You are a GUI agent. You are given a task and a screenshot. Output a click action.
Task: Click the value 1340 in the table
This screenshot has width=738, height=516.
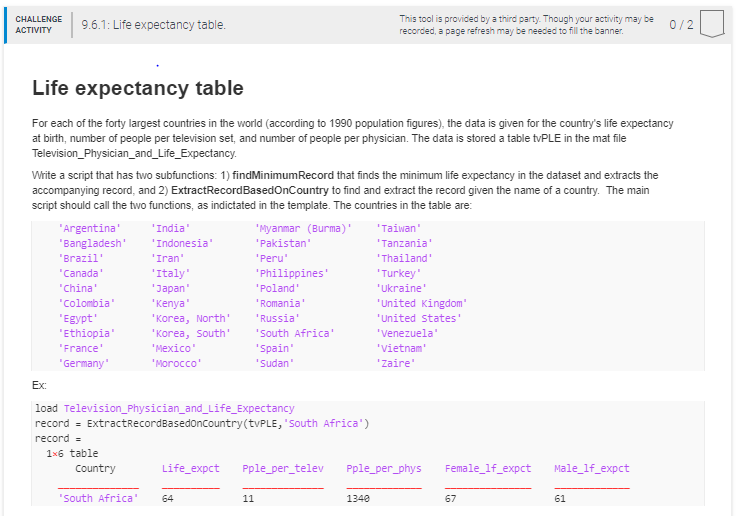coord(358,499)
